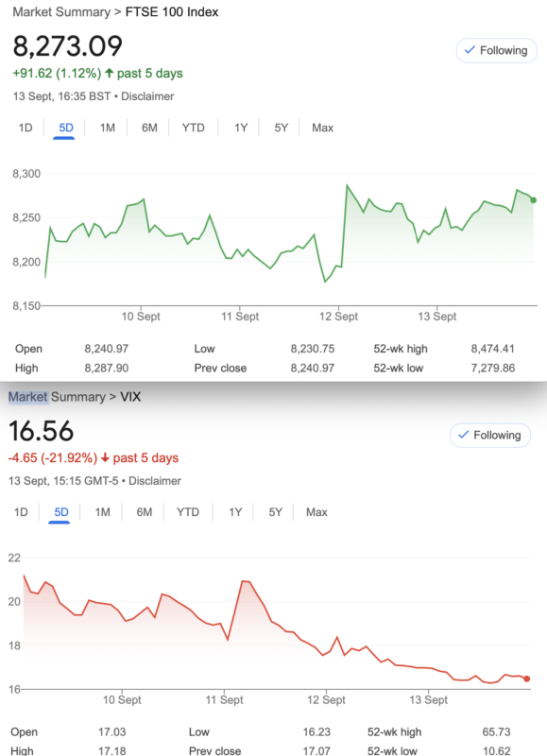Screen dimensions: 547x756
Task: Select YTD tab on FTSE chart
Action: (194, 128)
